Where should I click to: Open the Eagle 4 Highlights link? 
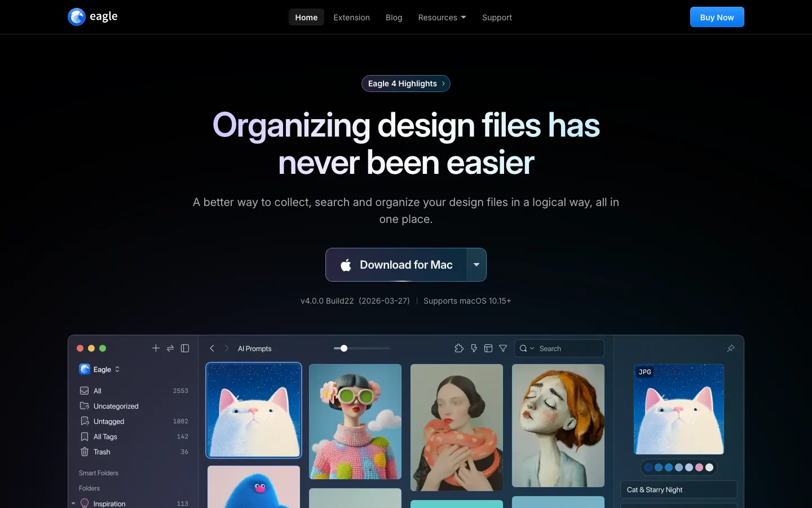coord(406,84)
